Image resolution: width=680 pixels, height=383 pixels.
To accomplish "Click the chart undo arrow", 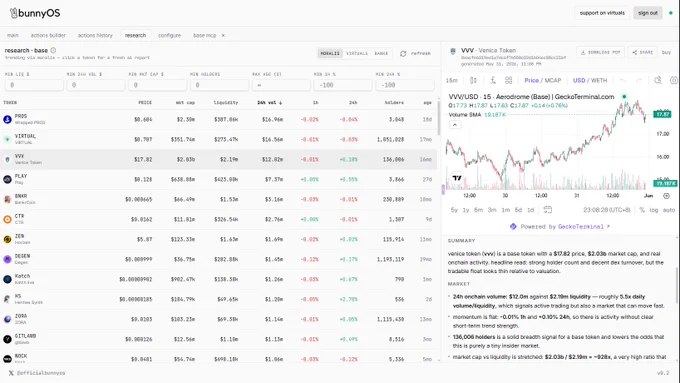I will point(623,80).
